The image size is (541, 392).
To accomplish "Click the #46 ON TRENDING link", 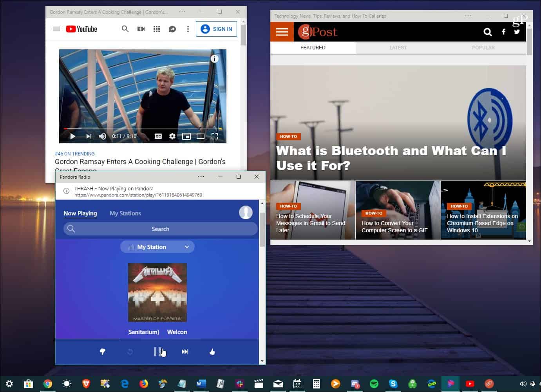I will (x=75, y=154).
